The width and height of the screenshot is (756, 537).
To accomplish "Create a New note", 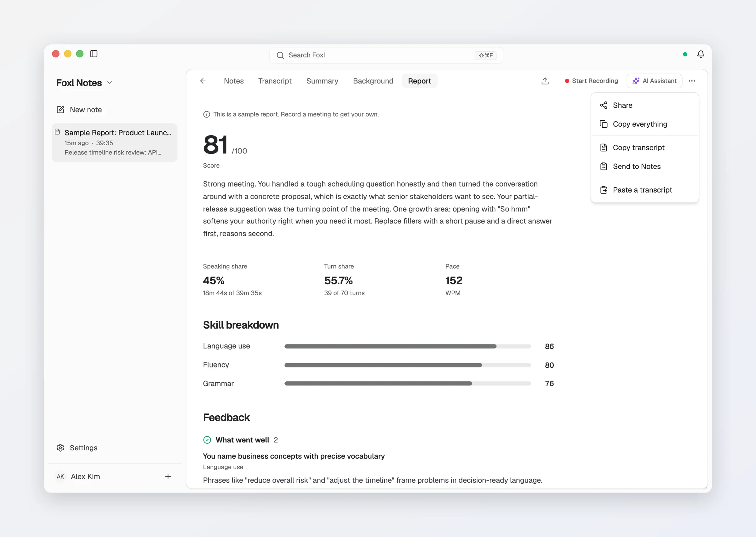I will coord(79,110).
